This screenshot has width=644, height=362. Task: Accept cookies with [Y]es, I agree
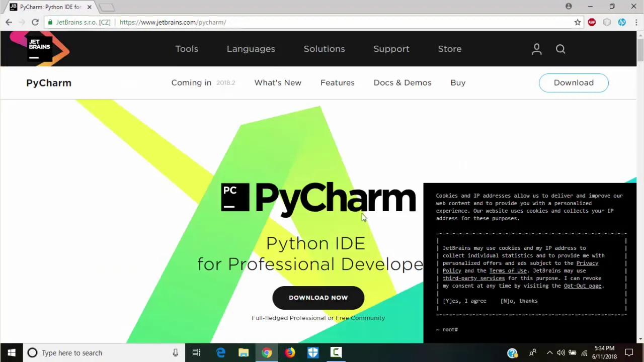click(464, 301)
